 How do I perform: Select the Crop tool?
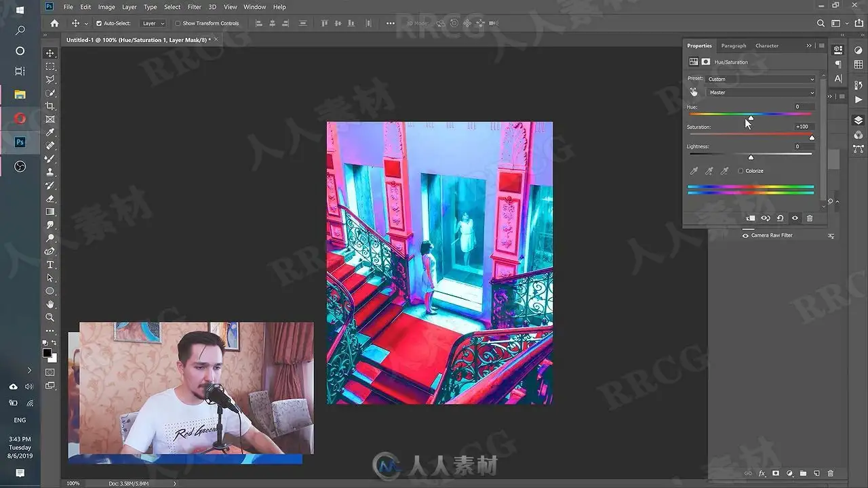(50, 106)
